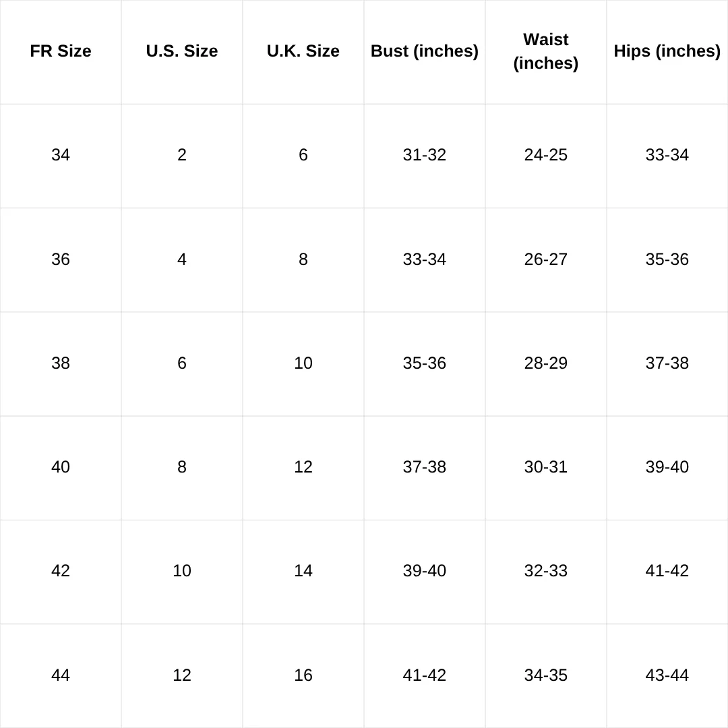Image resolution: width=728 pixels, height=728 pixels.
Task: Select the FR size 38 cell
Action: [x=61, y=363]
